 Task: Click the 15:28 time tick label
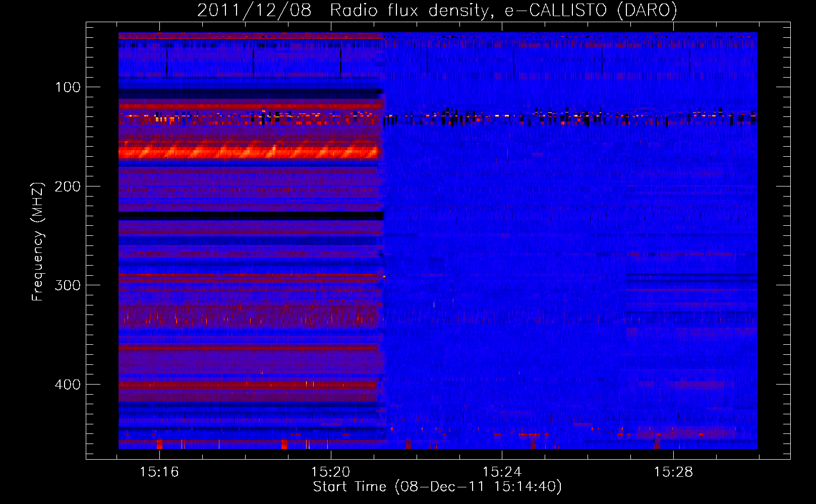674,472
